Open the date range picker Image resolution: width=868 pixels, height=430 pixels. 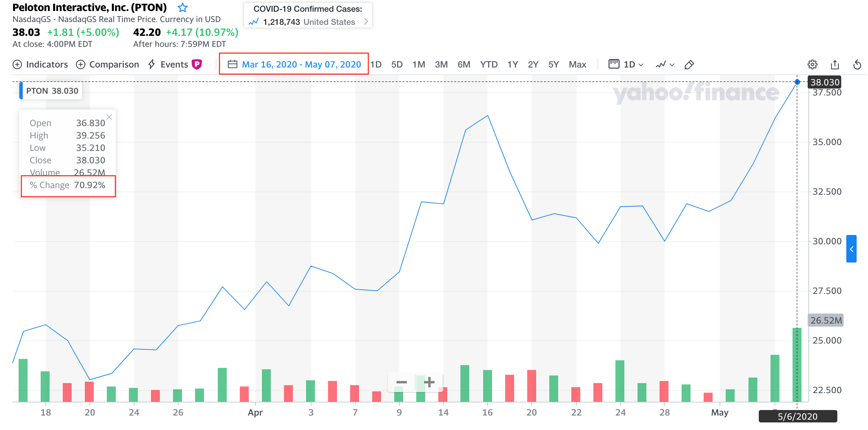click(294, 64)
